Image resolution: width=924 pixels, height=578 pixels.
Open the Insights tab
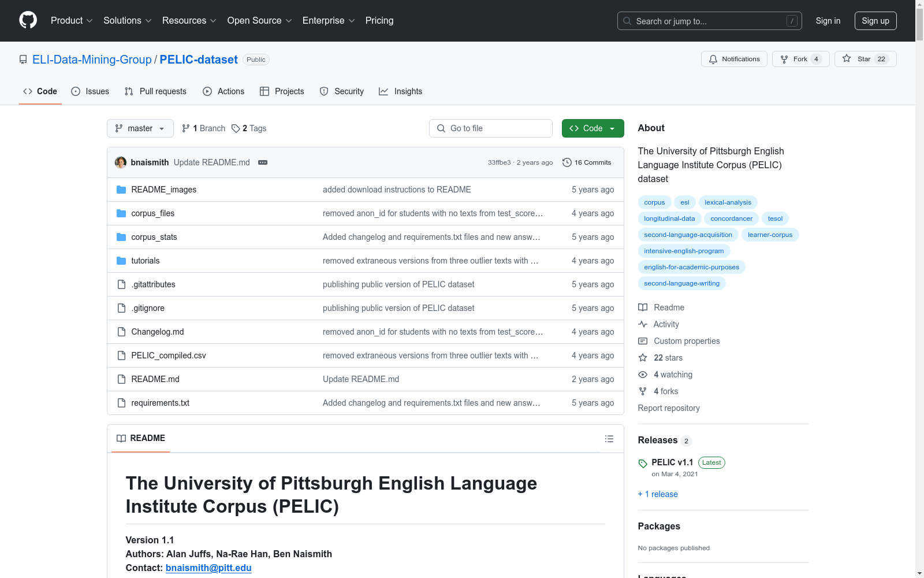(401, 91)
